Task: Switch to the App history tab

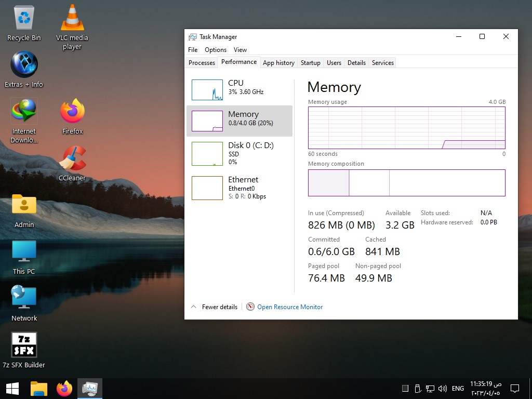Action: click(278, 63)
